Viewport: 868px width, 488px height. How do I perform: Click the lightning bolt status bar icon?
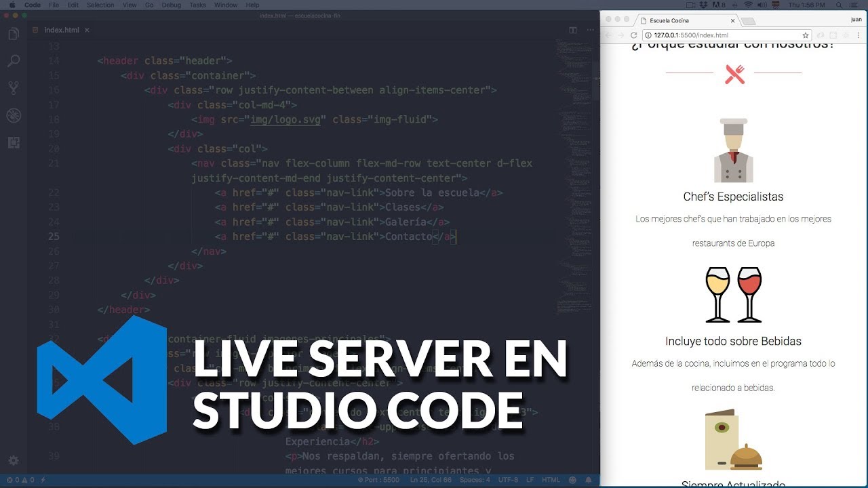(43, 480)
